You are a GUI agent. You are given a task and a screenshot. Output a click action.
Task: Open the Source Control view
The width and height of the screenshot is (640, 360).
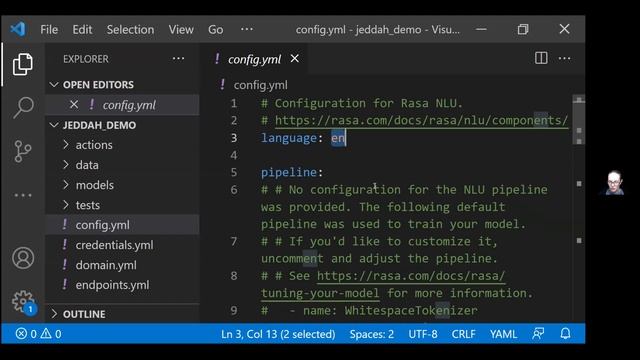[22, 151]
